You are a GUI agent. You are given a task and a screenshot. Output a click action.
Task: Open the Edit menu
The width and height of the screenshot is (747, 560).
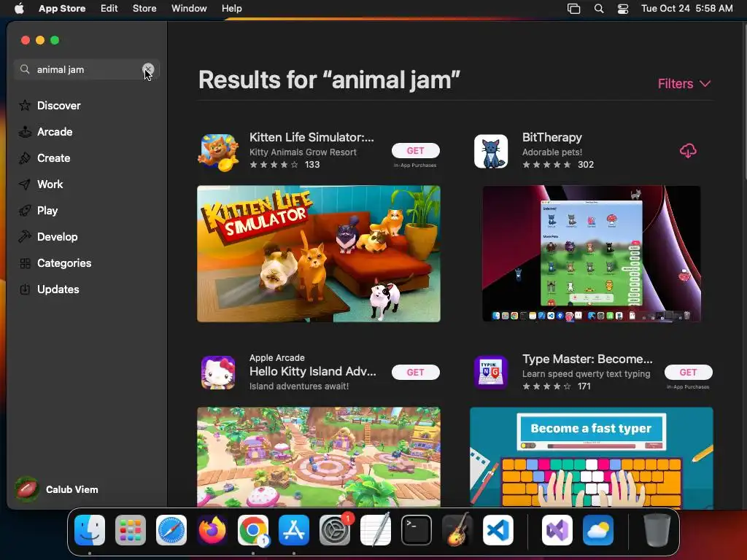[109, 9]
